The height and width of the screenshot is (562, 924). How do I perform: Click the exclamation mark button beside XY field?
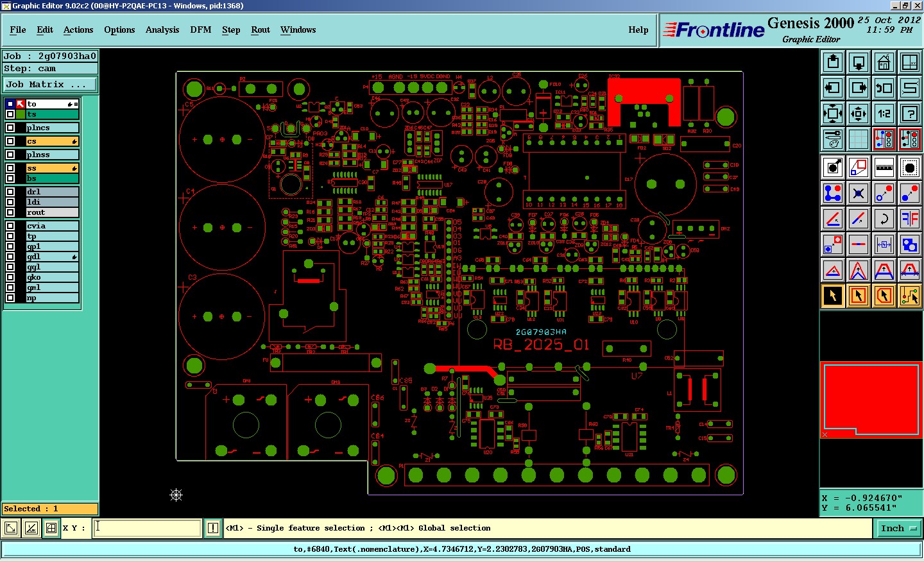213,529
